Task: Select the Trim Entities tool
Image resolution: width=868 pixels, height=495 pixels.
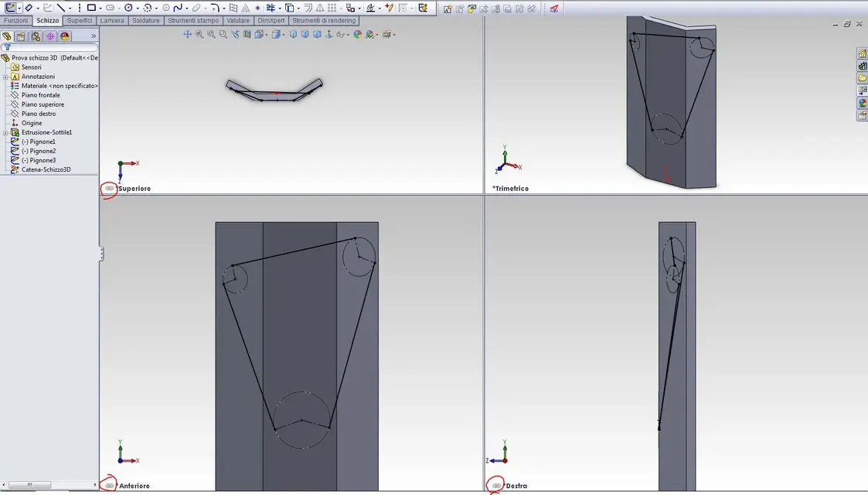Action: coord(271,9)
